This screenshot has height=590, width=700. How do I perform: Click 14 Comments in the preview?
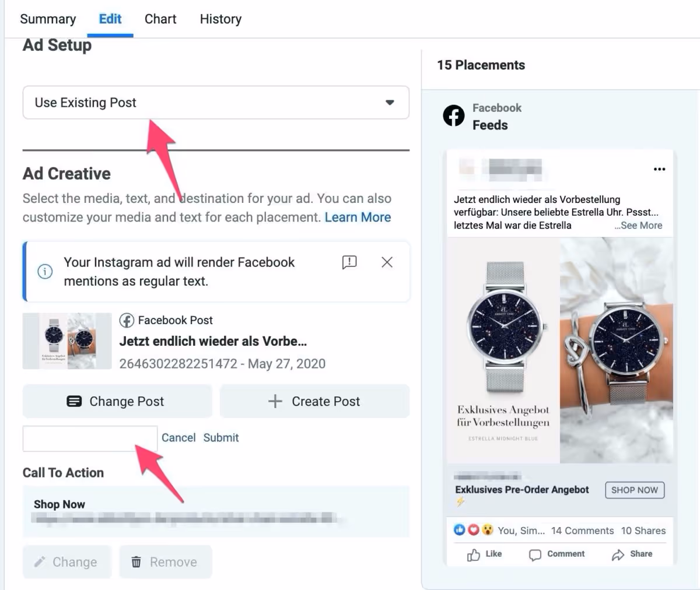(x=582, y=531)
